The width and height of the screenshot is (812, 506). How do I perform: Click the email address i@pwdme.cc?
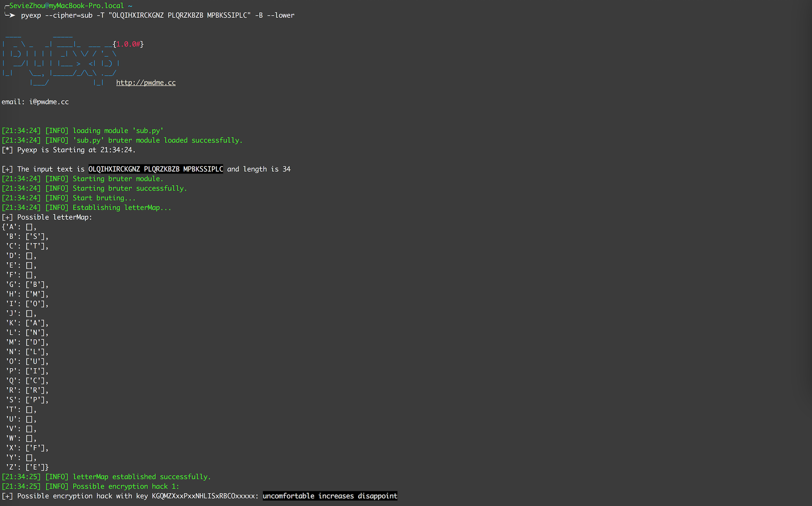coord(49,102)
